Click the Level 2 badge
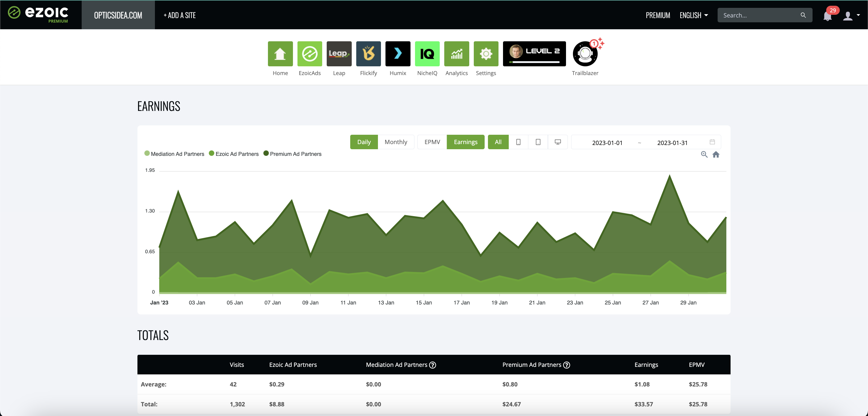 tap(534, 54)
